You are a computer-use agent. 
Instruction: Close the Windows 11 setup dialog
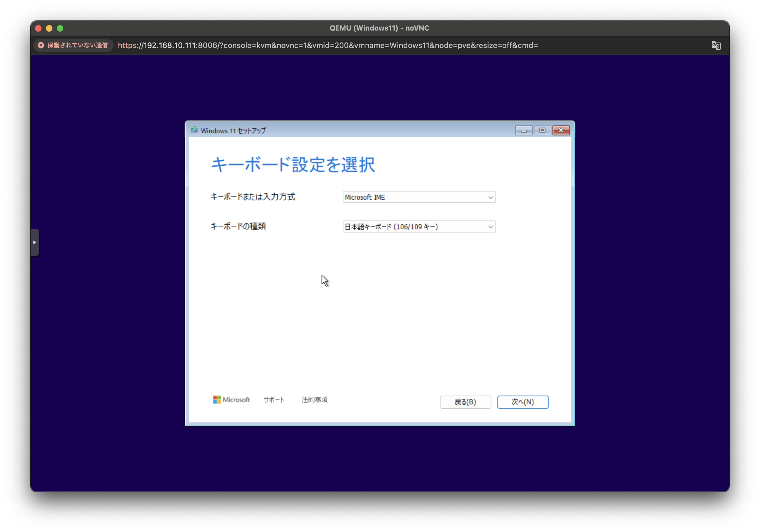tap(561, 130)
